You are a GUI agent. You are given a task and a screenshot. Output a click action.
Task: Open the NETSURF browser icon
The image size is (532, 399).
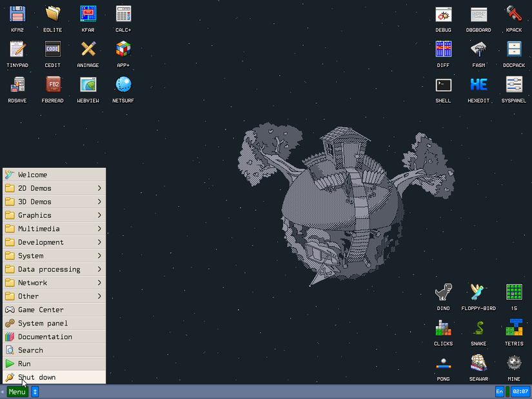(123, 85)
